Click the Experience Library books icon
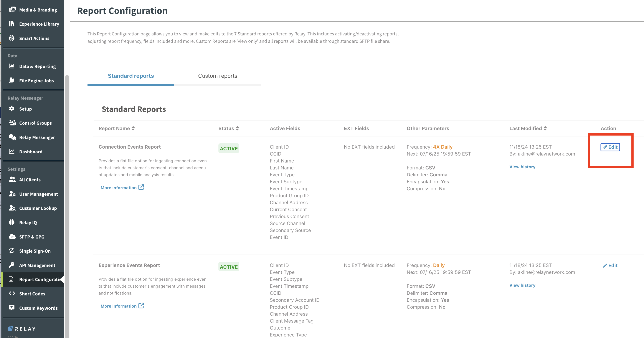This screenshot has height=338, width=644. [x=12, y=24]
